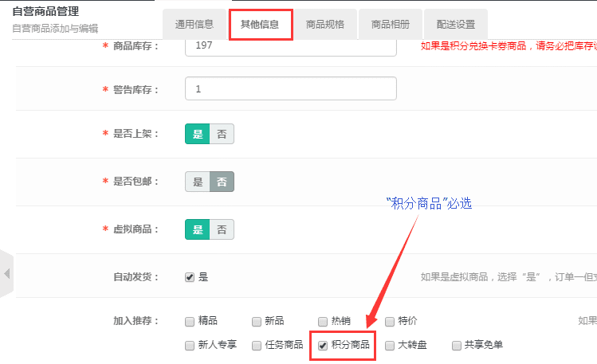Check the 精品 recommendation checkbox

pyautogui.click(x=190, y=322)
